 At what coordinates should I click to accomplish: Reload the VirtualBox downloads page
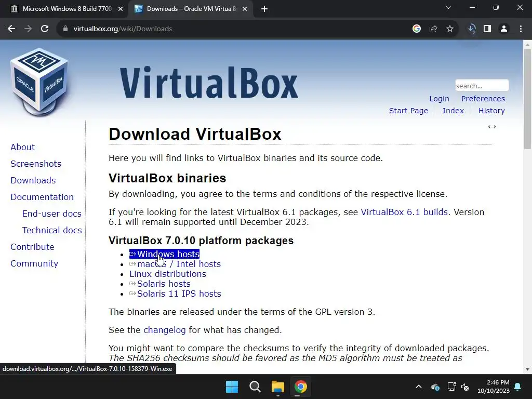[45, 29]
